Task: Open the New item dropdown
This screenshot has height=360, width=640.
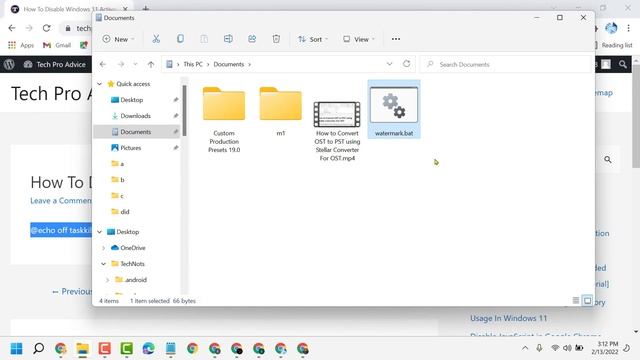Action: (118, 39)
